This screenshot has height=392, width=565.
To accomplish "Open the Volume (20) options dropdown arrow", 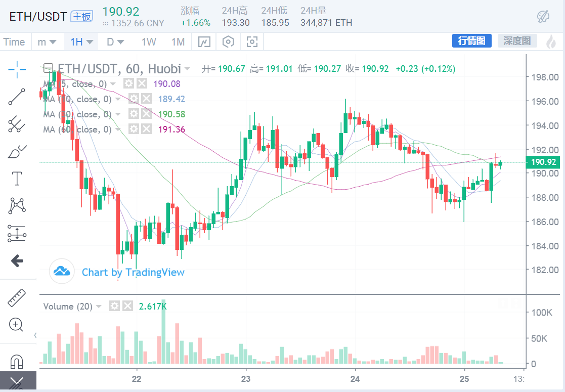I will (99, 307).
